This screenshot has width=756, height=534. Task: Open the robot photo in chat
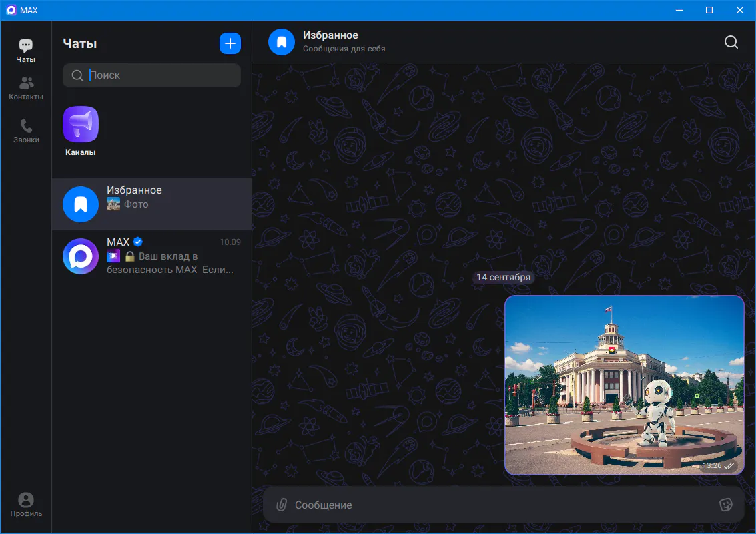coord(624,385)
